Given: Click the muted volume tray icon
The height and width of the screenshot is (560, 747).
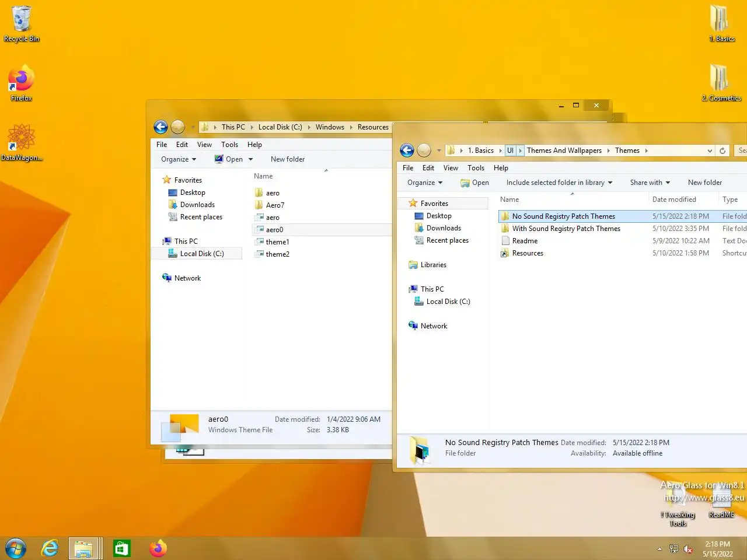Looking at the screenshot, I should [688, 549].
